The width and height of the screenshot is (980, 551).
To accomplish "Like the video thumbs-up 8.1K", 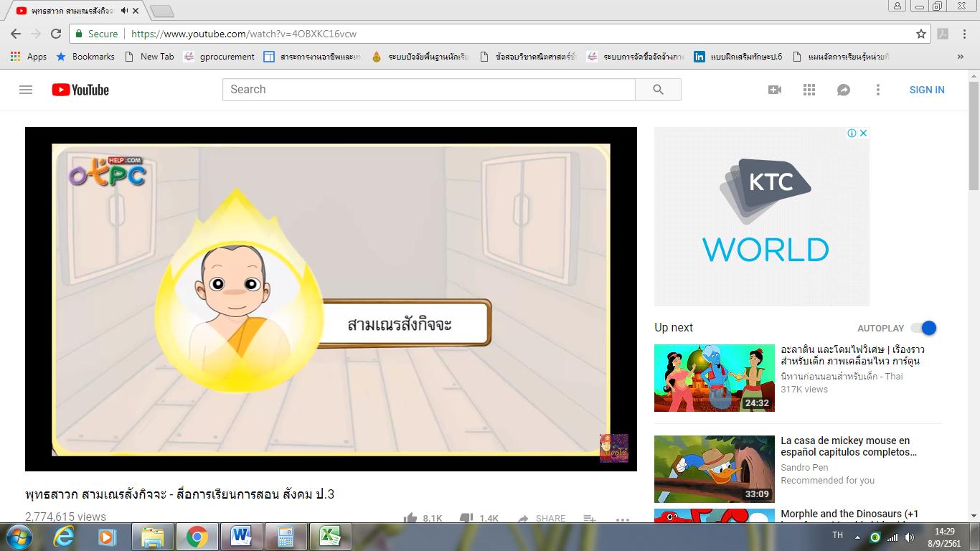I will (x=423, y=518).
